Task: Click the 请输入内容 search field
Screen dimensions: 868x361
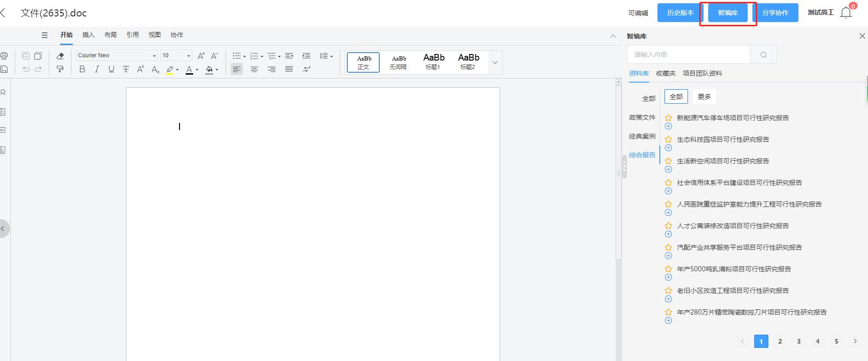Action: [x=689, y=55]
